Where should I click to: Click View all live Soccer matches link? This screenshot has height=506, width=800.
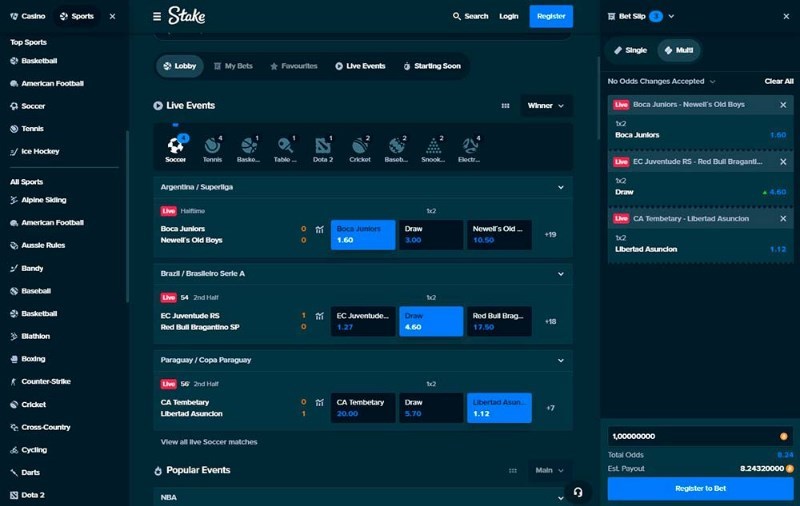pyautogui.click(x=209, y=442)
